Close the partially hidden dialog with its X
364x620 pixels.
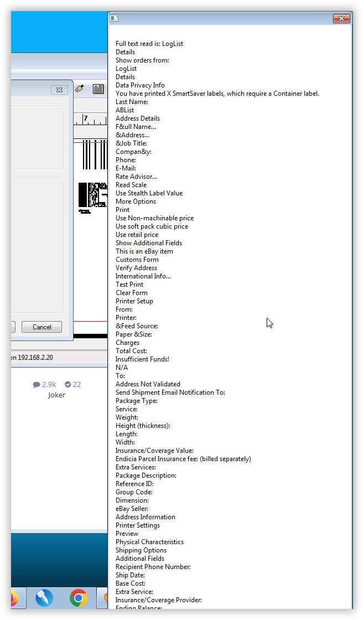[59, 90]
